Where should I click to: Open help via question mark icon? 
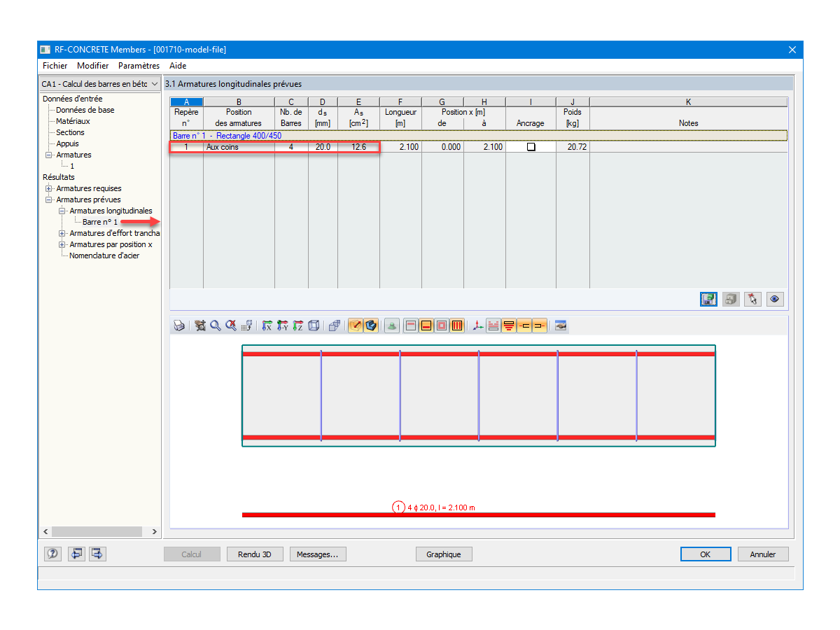(x=52, y=554)
